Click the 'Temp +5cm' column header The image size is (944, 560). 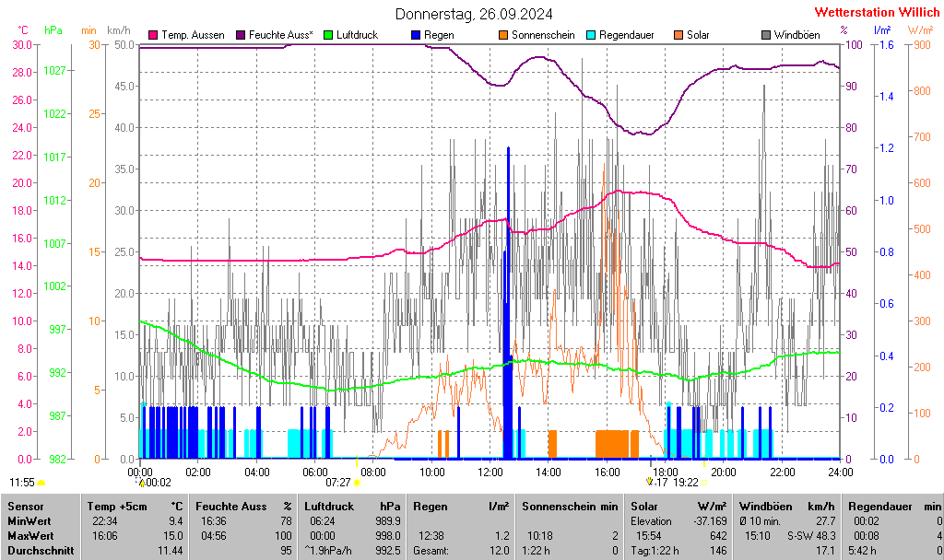[117, 507]
